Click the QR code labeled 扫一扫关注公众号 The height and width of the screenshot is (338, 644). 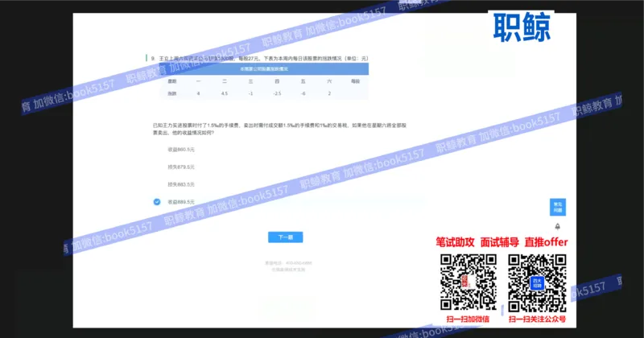click(x=537, y=282)
